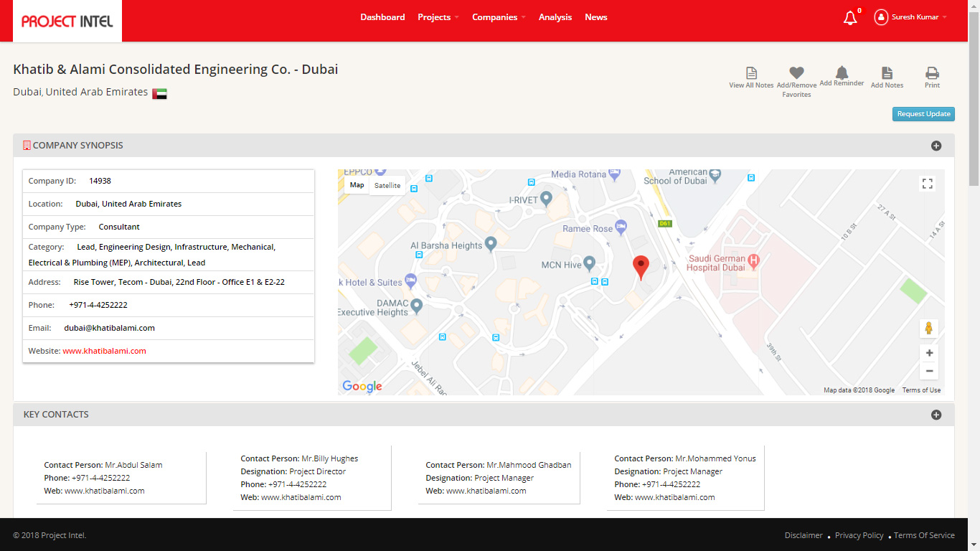Image resolution: width=980 pixels, height=551 pixels.
Task: Click the Add Notes document icon
Action: coord(887,72)
